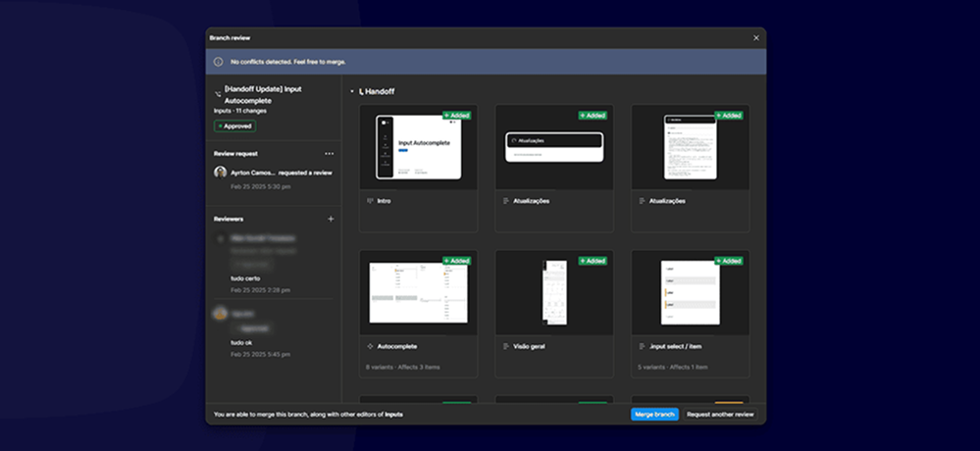This screenshot has width=980, height=451.
Task: Click the 'Inputs' file name in footer message
Action: tap(393, 414)
